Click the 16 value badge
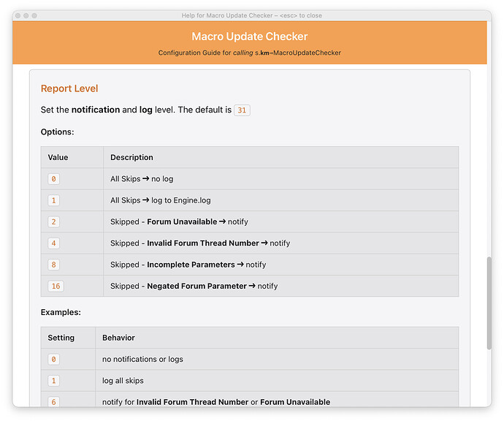Viewport: 504px width, 421px height. tap(56, 286)
